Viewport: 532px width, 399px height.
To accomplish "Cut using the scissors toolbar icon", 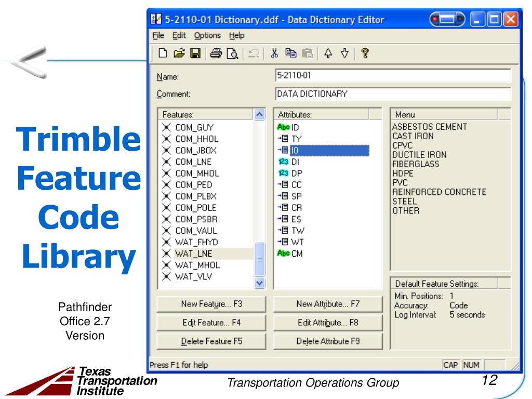I will pos(274,54).
